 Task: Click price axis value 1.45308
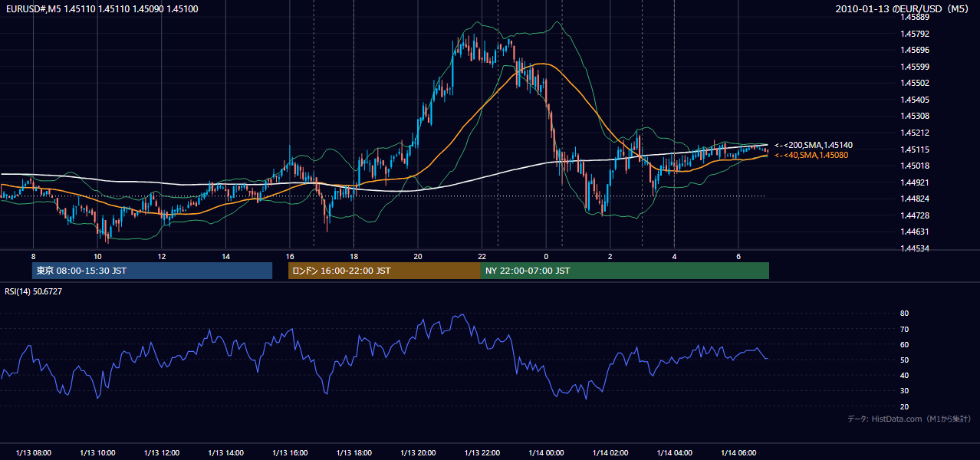coord(915,117)
